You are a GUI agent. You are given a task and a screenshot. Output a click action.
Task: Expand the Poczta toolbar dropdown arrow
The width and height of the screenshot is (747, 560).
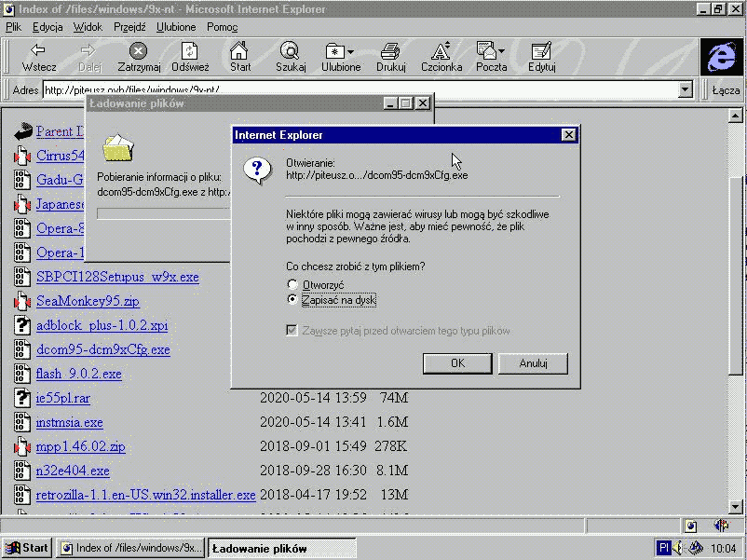tap(501, 51)
